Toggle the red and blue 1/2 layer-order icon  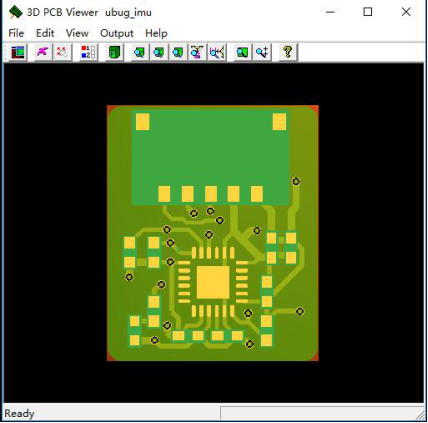[x=89, y=52]
